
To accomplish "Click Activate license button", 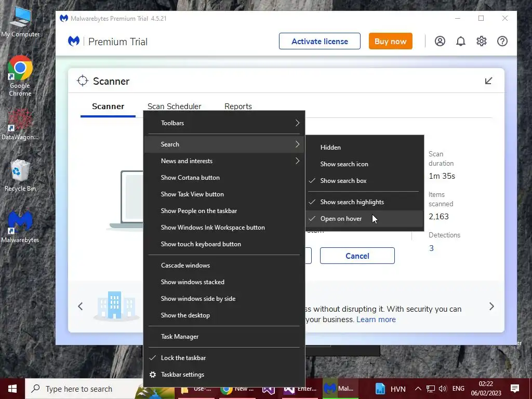I will point(320,41).
